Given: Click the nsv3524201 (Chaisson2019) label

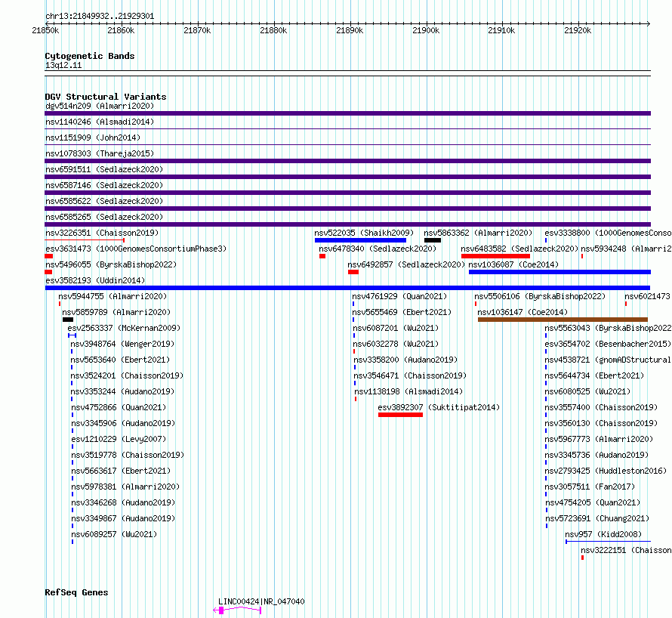Looking at the screenshot, I should coord(127,375).
